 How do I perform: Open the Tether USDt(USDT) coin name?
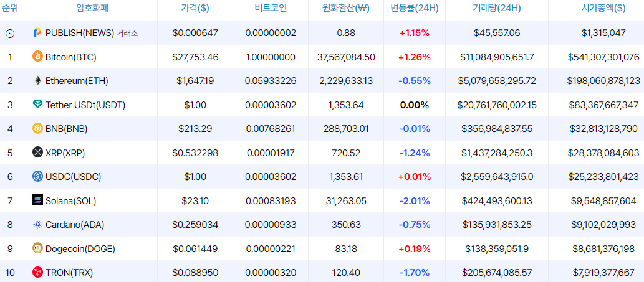click(x=85, y=105)
